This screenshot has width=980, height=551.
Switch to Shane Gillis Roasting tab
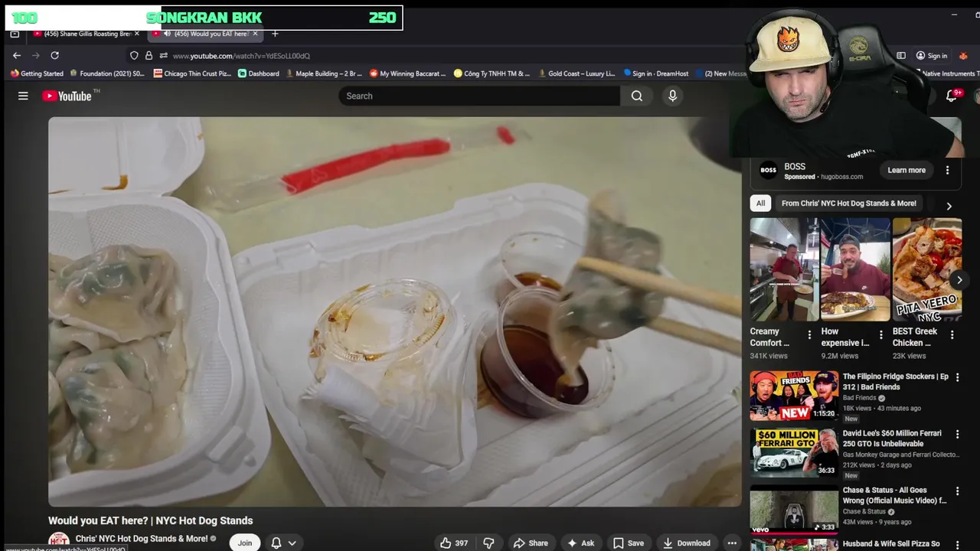[x=85, y=34]
